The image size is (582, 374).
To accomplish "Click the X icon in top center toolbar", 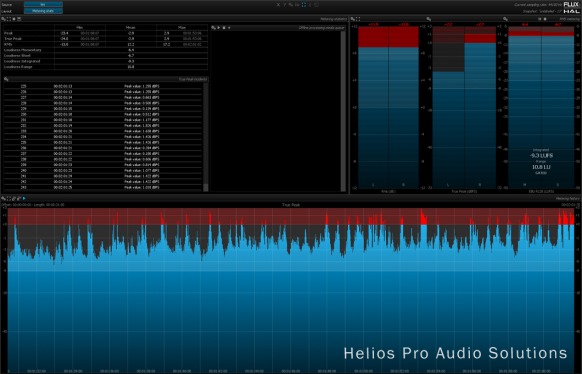I will (278, 5).
